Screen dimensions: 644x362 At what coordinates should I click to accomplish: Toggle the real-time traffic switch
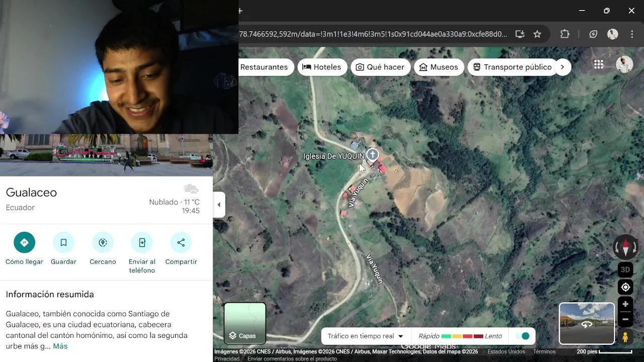click(x=523, y=336)
